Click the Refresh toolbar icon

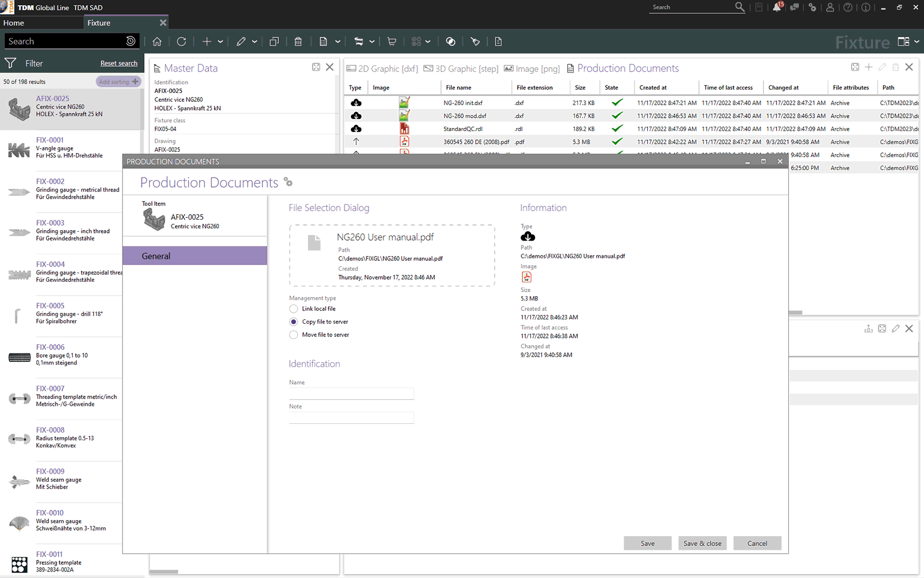click(182, 41)
